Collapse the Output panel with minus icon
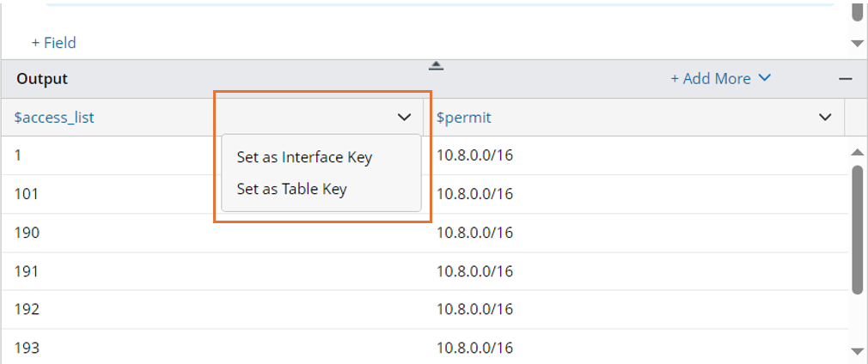The image size is (868, 364). tap(846, 79)
